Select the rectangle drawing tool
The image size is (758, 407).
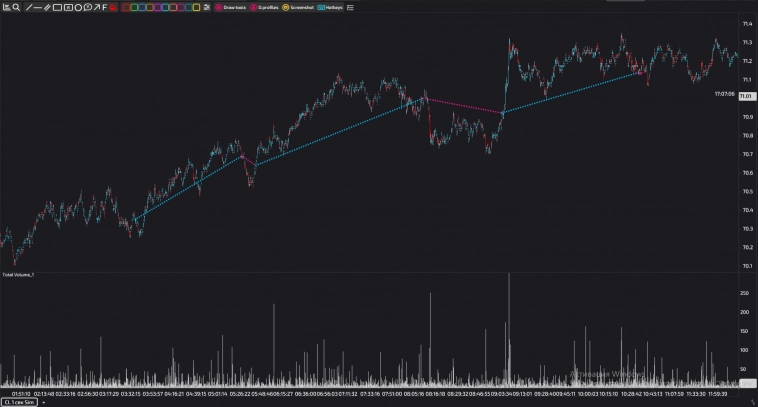click(57, 7)
